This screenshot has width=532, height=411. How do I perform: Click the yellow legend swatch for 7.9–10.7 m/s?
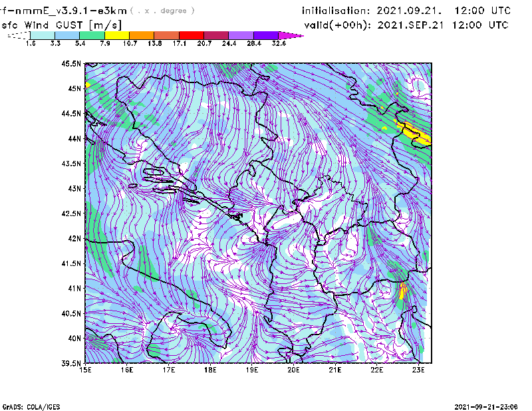[x=117, y=35]
